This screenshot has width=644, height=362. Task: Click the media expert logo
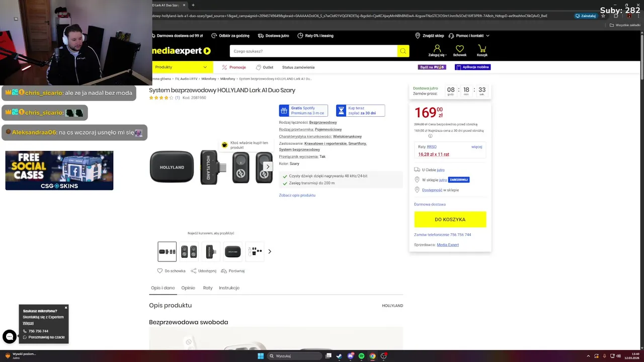tap(182, 51)
